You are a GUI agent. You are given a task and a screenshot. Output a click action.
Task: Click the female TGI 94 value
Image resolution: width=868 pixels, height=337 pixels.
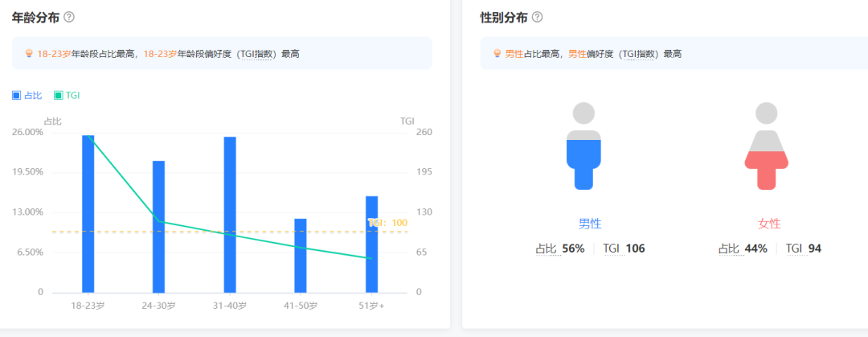pyautogui.click(x=814, y=249)
